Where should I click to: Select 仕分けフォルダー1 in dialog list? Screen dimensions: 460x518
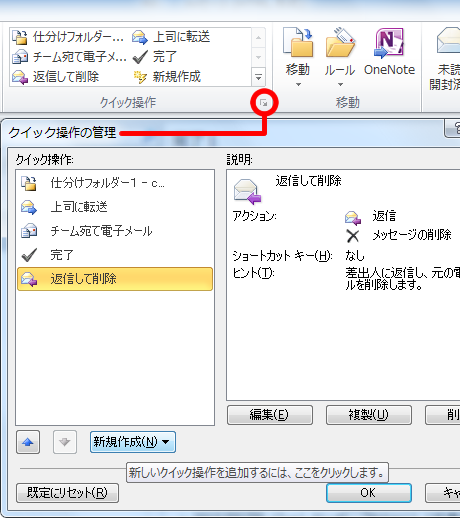pos(115,183)
